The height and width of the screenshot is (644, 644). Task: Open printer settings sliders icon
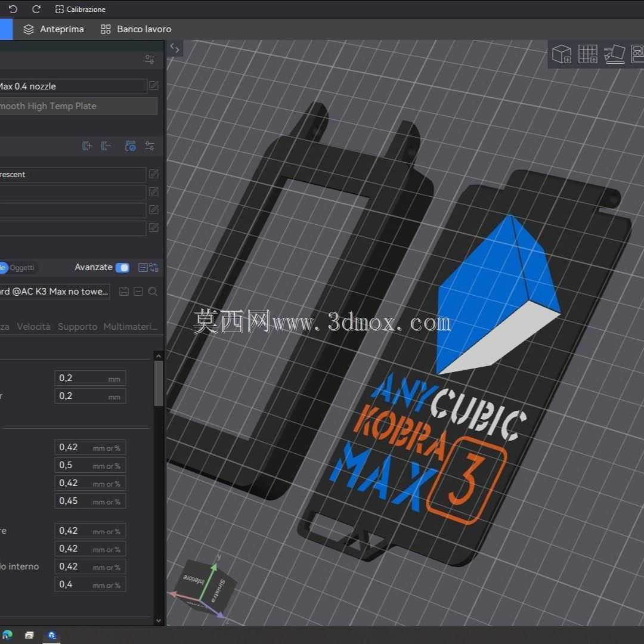[150, 60]
